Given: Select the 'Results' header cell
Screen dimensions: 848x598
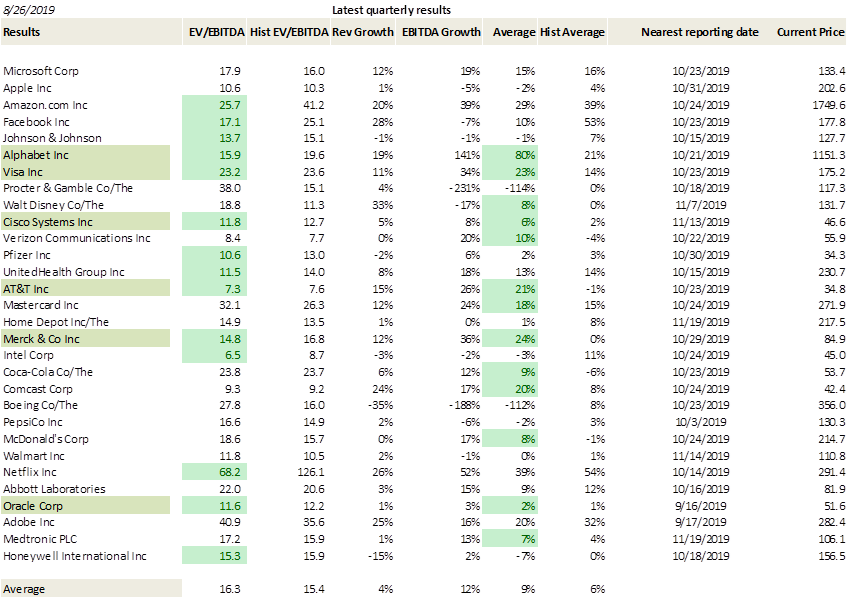Looking at the screenshot, I should (x=91, y=32).
